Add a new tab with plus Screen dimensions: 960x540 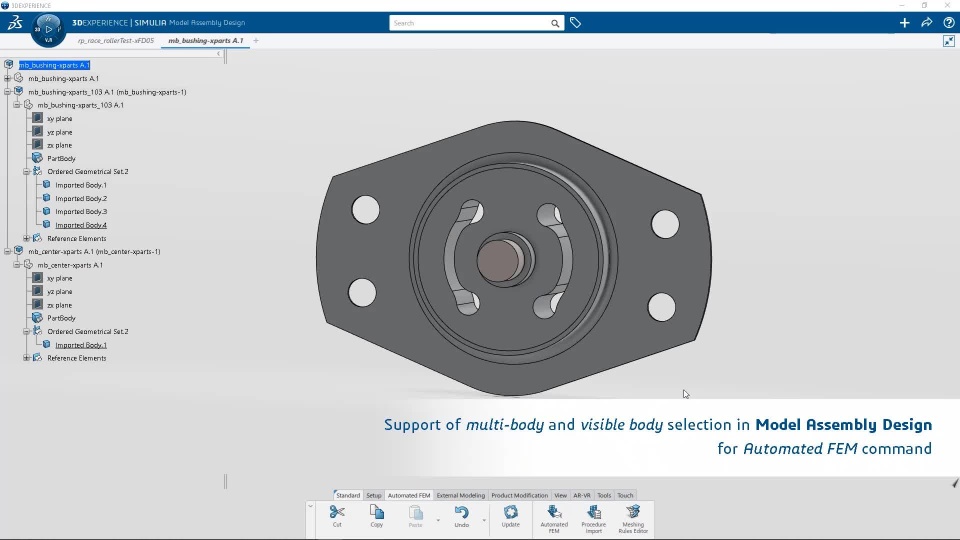(256, 41)
